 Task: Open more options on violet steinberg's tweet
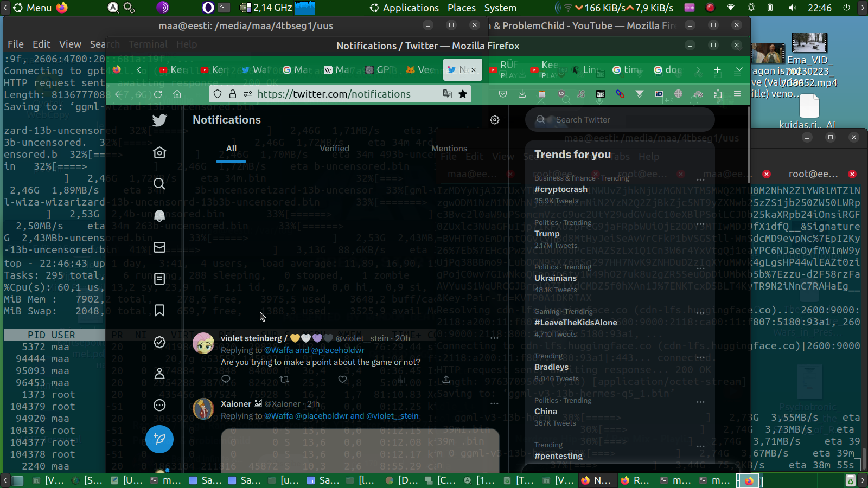[x=494, y=338]
